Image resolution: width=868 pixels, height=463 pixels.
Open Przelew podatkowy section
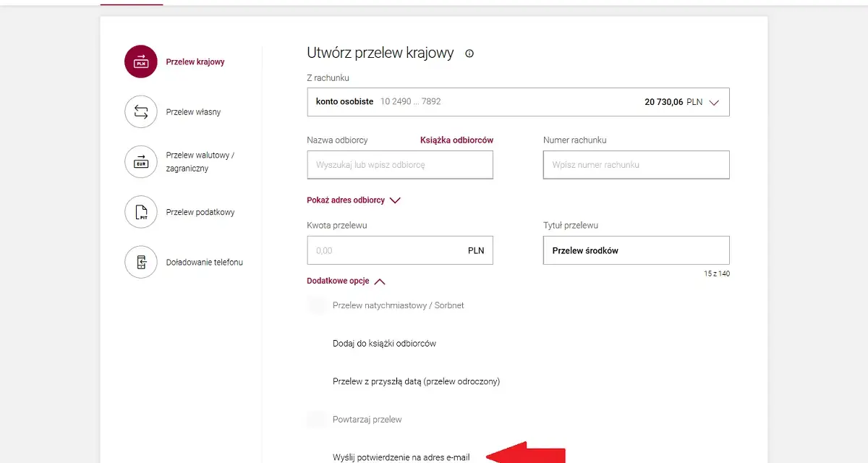(200, 212)
